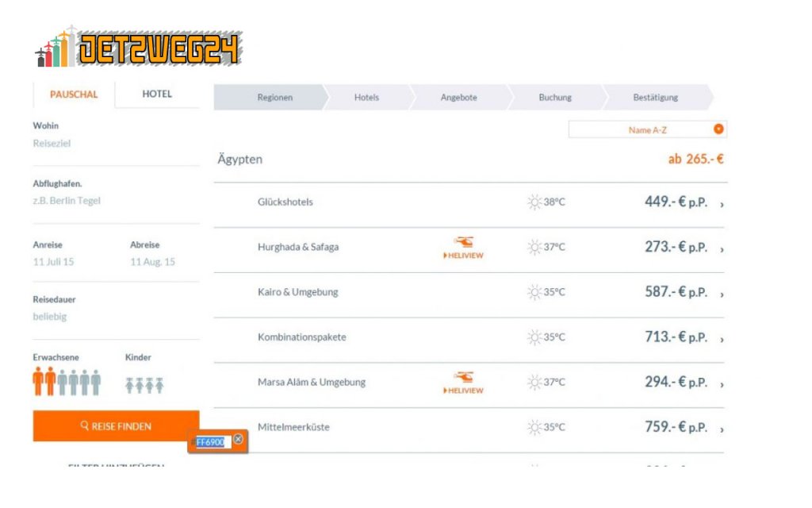
Task: Select the sixth adult figure icon
Action: tap(96, 383)
